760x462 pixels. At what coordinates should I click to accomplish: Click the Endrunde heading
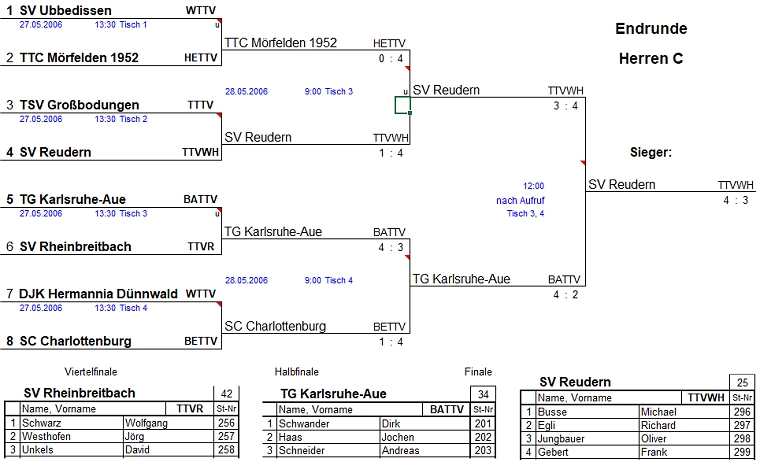click(650, 29)
